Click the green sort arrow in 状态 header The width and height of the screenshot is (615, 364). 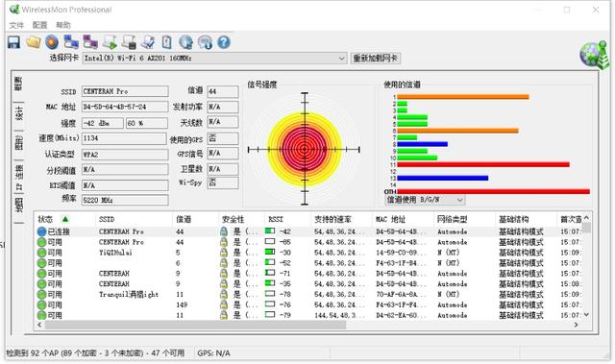coord(65,219)
